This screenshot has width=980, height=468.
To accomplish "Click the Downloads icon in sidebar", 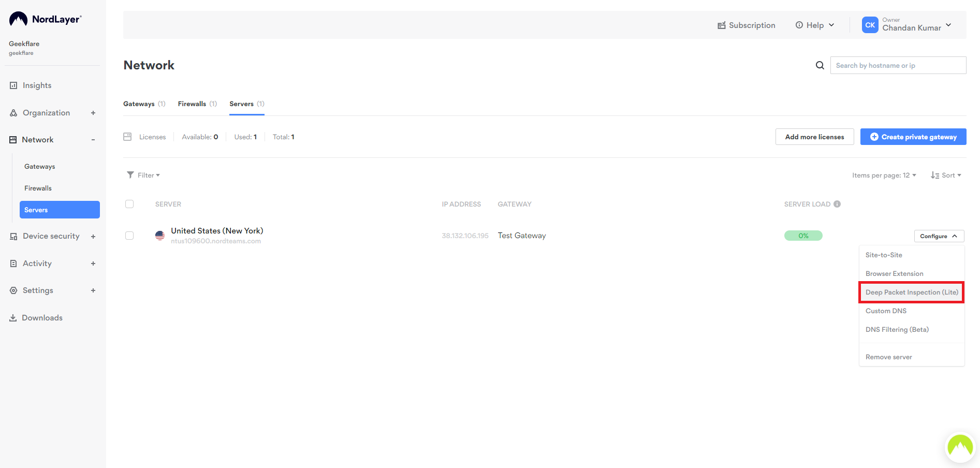I will pyautogui.click(x=13, y=318).
